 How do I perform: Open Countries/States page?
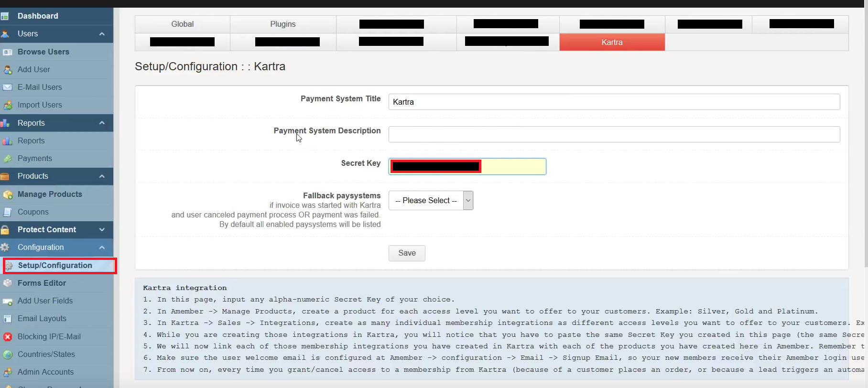pyautogui.click(x=46, y=355)
